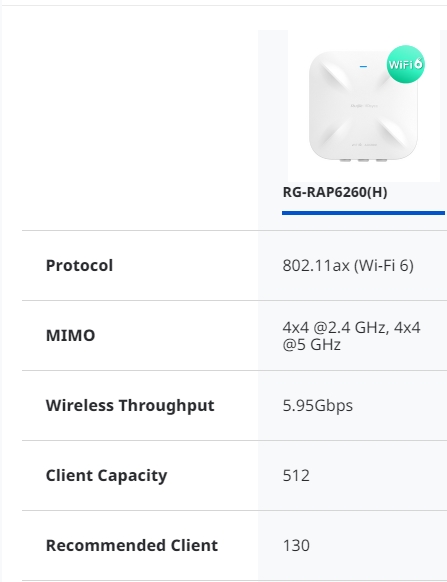Click the RG-RAP6260(H) model name
The height and width of the screenshot is (582, 447).
[x=335, y=192]
